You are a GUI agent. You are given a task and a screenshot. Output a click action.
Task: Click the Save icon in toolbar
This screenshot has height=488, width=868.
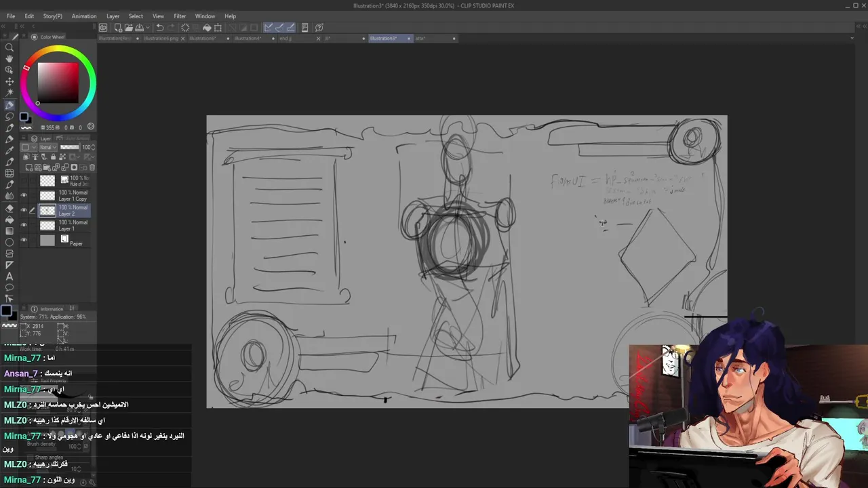pos(139,28)
